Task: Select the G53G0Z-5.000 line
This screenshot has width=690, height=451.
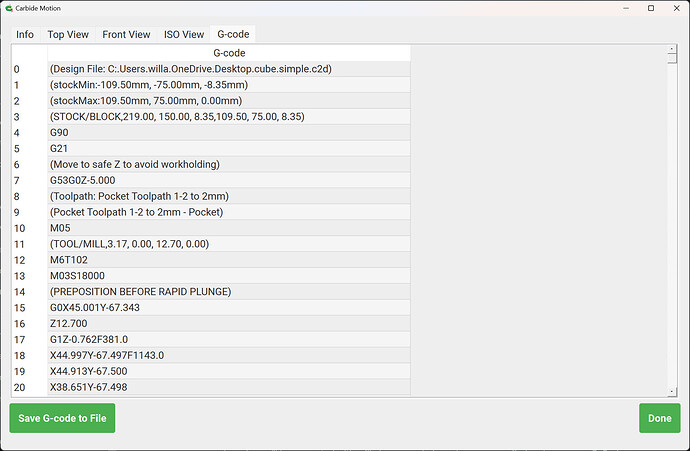Action: coord(229,180)
